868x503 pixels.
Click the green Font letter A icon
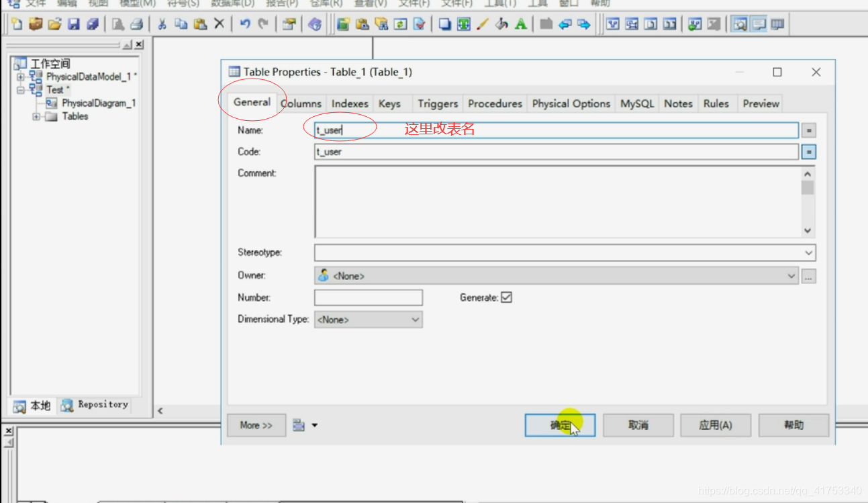(x=521, y=24)
